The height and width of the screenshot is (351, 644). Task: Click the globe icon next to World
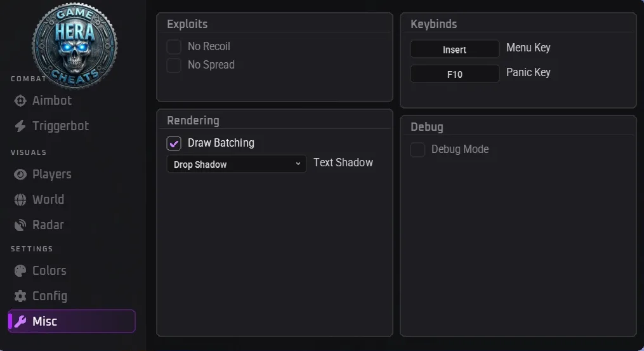[20, 200]
